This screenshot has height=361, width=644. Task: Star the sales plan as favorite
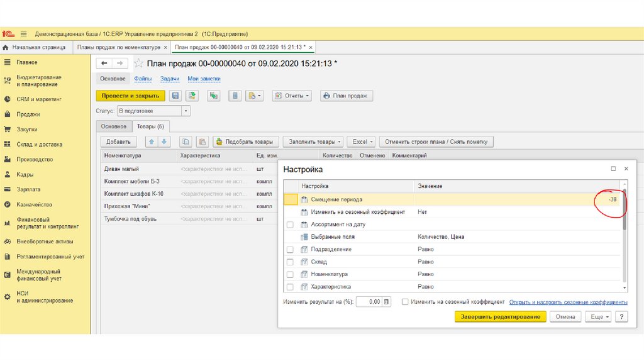point(138,64)
